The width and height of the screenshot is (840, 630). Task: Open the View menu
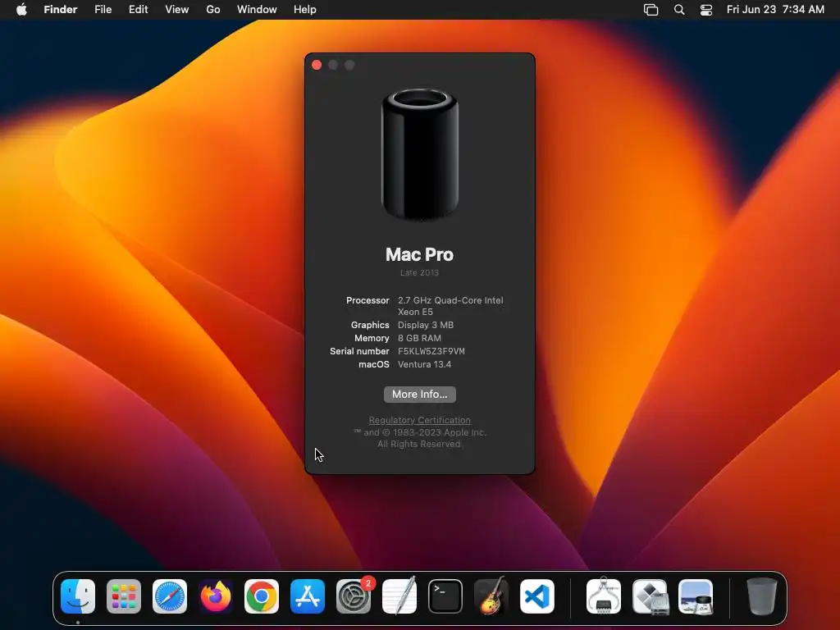(x=177, y=10)
